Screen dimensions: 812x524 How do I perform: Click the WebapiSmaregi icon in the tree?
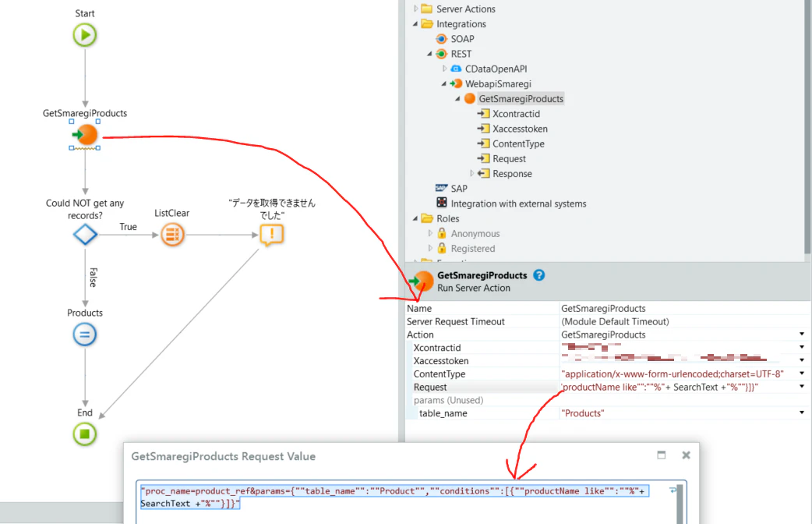456,83
